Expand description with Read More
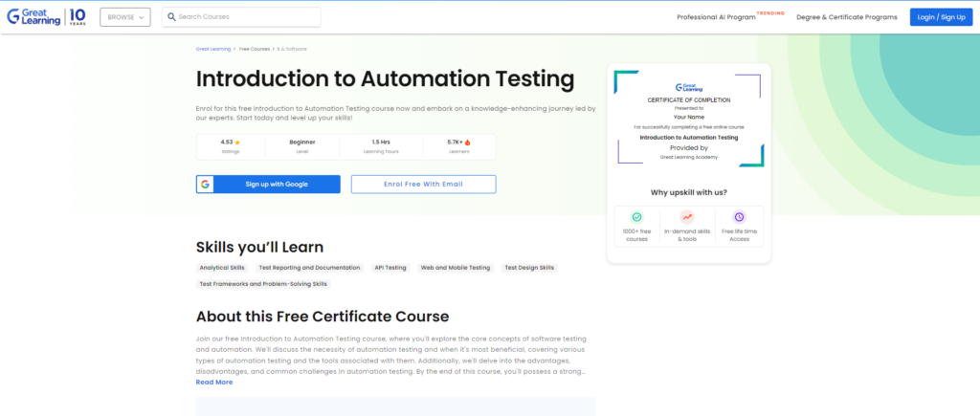 coord(214,382)
